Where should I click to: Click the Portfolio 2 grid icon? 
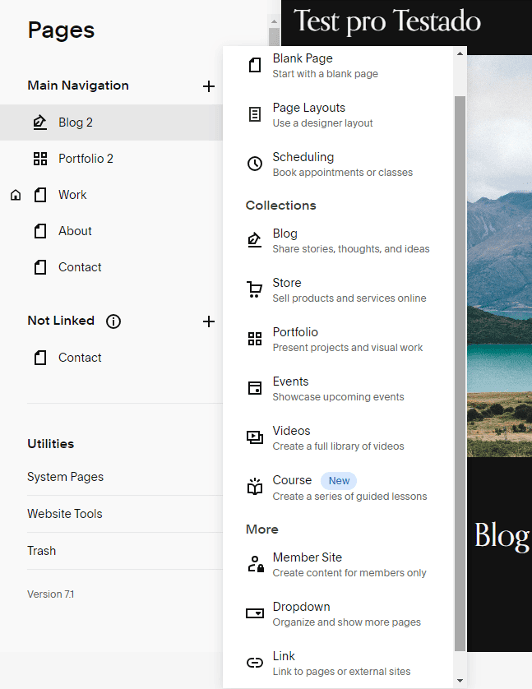[40, 159]
